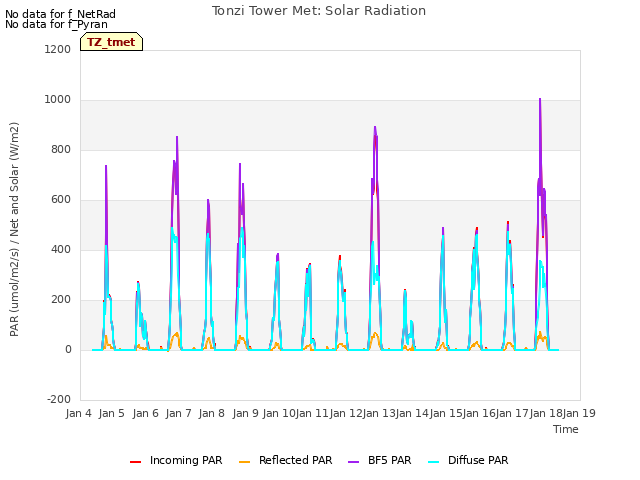Click the Jan 17 x-axis tick label
Screen dimensions: 640x480
512,413
